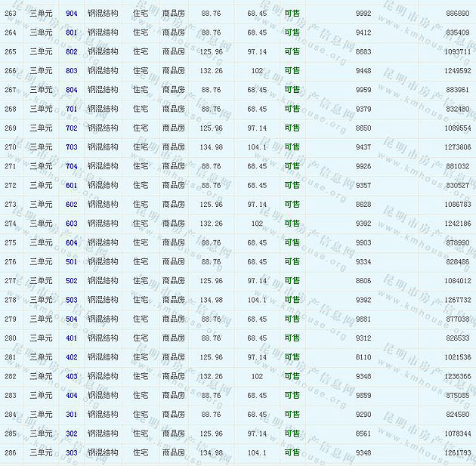Open room 603 link in row 274
476x466 pixels.
point(71,224)
